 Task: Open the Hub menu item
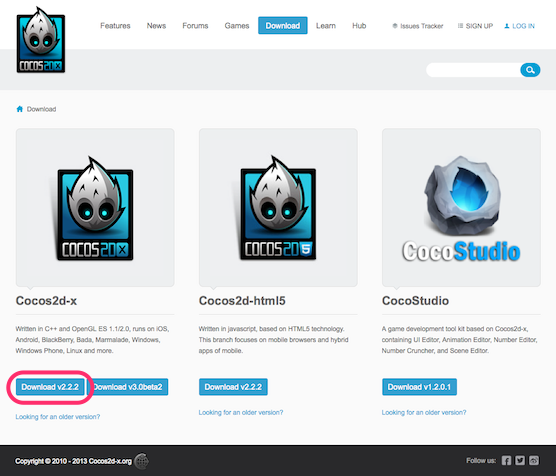[359, 26]
